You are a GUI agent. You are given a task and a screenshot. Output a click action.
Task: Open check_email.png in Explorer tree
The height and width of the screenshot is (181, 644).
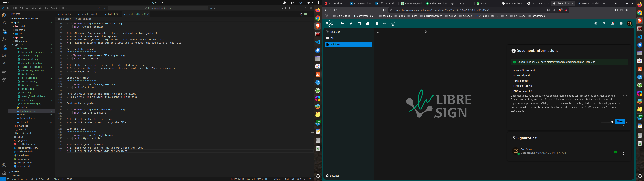pyautogui.click(x=30, y=59)
